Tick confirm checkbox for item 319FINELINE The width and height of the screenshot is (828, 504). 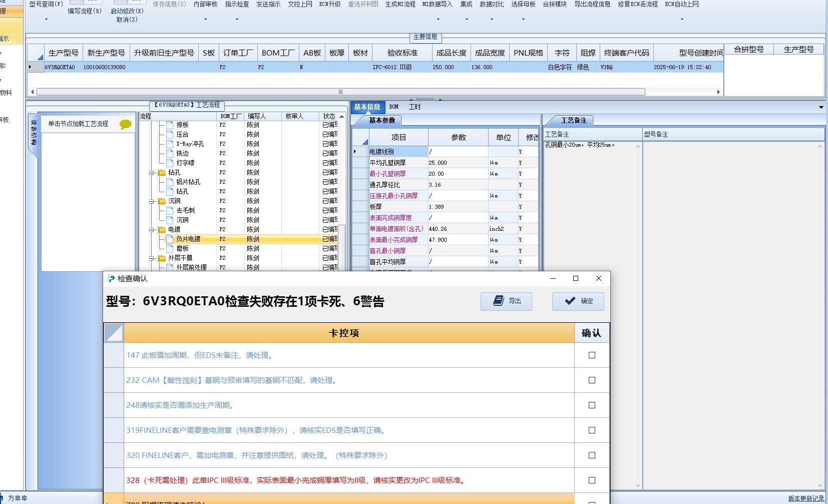pos(592,430)
